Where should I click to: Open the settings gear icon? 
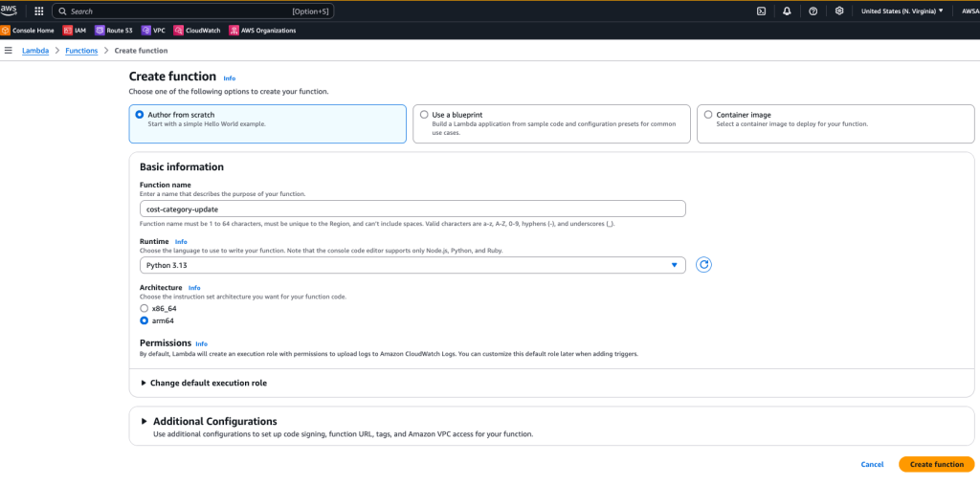coord(839,11)
